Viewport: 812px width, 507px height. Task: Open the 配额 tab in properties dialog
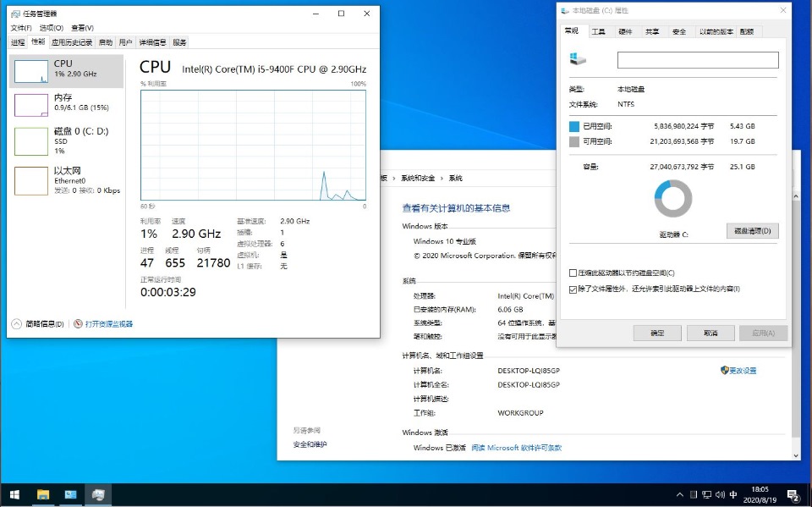pos(747,31)
